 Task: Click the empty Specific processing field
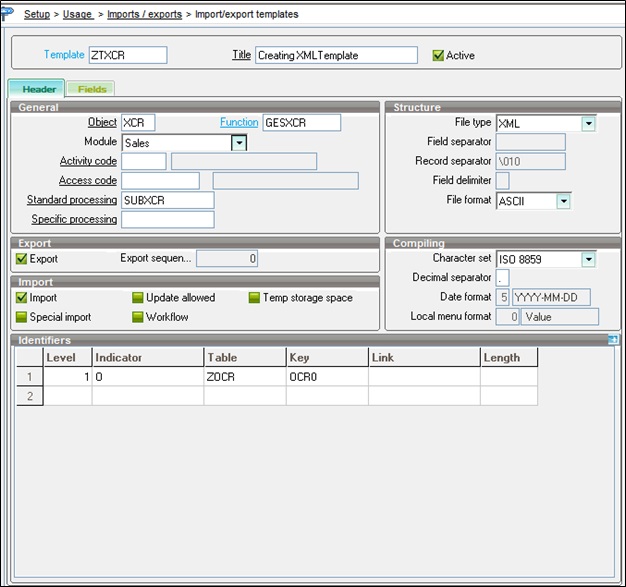[168, 220]
